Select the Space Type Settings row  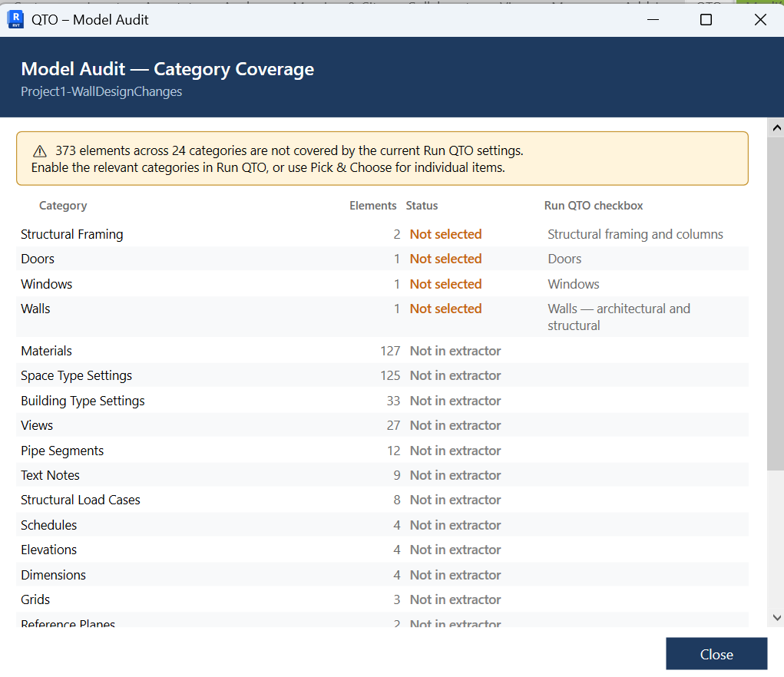click(382, 375)
